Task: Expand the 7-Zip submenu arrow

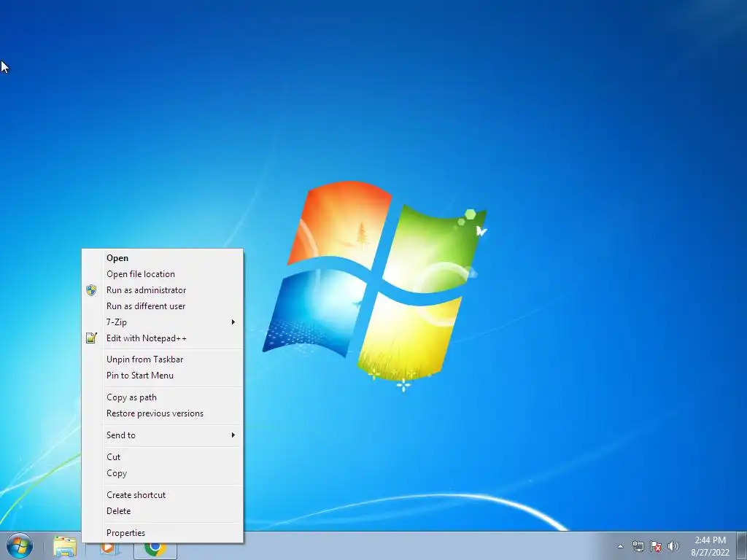Action: pyautogui.click(x=233, y=322)
